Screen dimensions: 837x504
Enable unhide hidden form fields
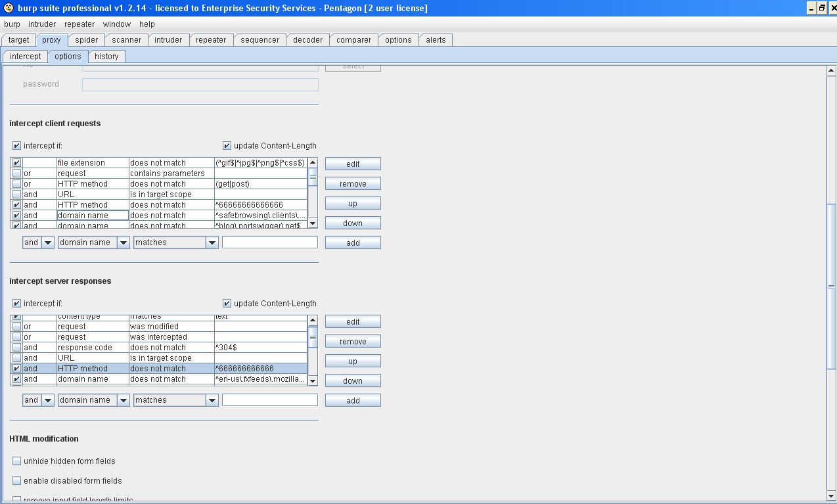17,461
